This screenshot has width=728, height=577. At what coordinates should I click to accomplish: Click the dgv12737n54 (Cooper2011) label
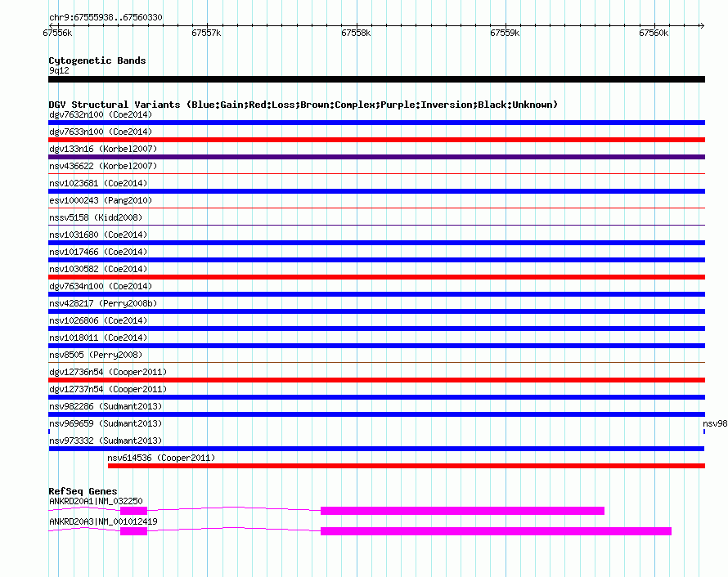pyautogui.click(x=108, y=389)
